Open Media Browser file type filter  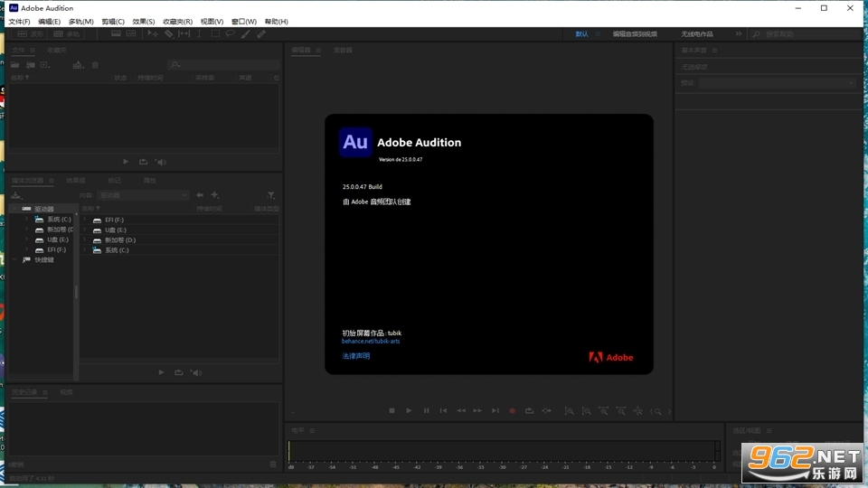(270, 195)
